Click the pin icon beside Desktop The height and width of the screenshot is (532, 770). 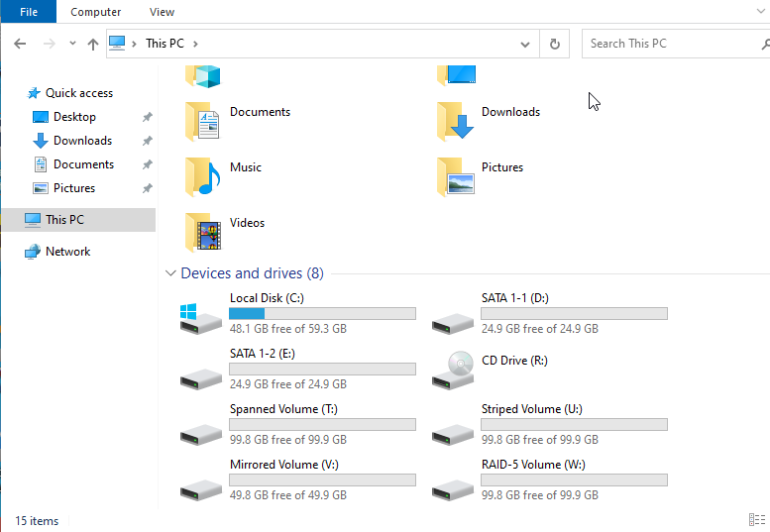[147, 117]
